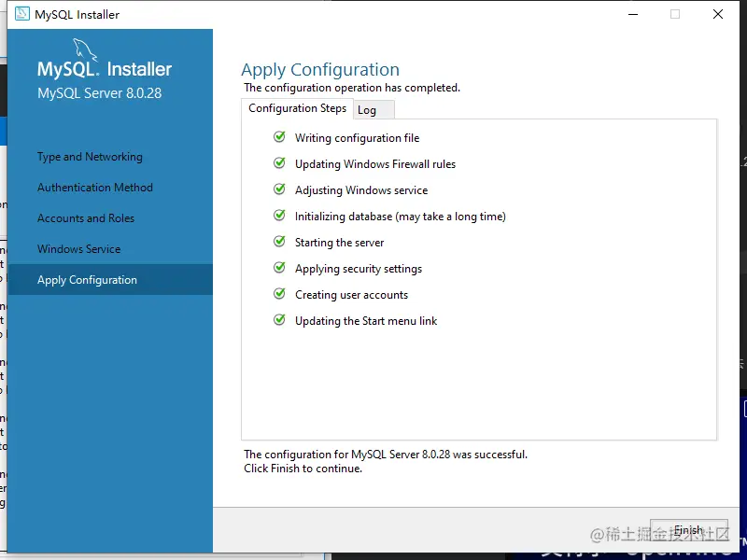The height and width of the screenshot is (560, 747).
Task: Select the Apply Configuration sidebar step
Action: pyautogui.click(x=110, y=279)
